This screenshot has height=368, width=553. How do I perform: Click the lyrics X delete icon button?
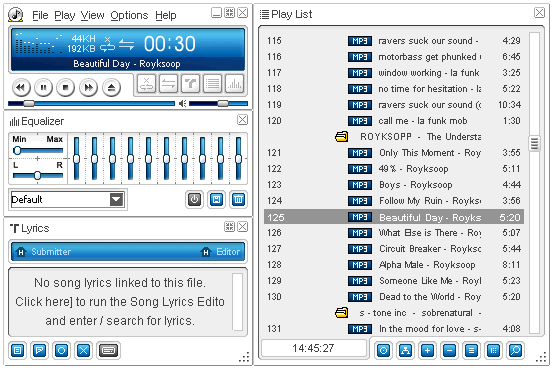pos(83,351)
